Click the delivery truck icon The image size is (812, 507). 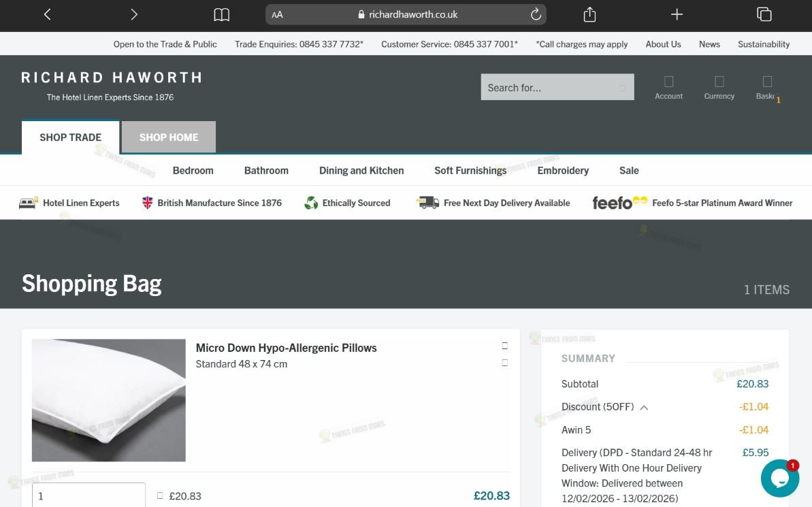click(x=427, y=203)
